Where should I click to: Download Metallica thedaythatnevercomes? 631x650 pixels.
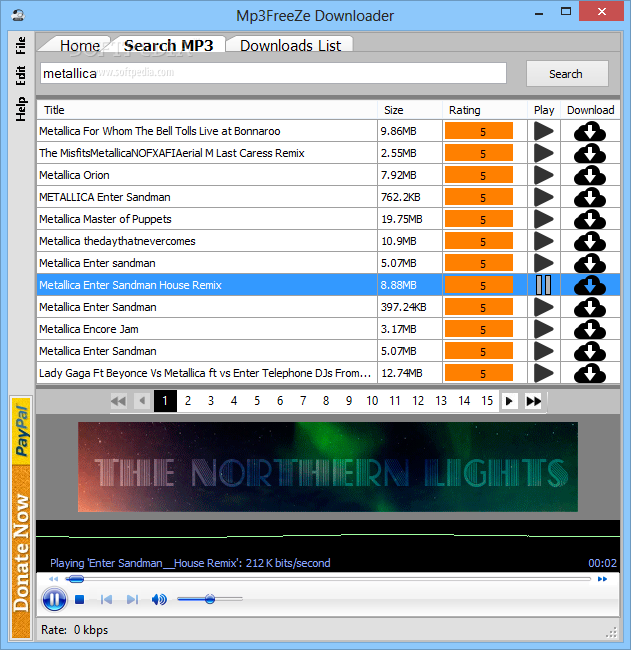(x=590, y=241)
